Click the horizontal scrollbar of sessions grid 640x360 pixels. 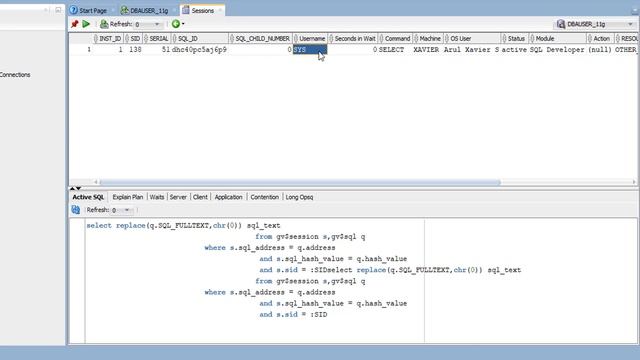pos(300,182)
